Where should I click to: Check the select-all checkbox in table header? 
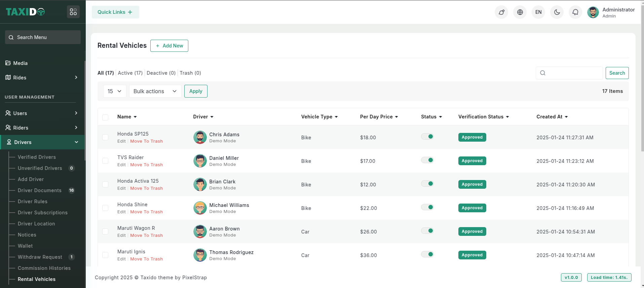tap(105, 117)
